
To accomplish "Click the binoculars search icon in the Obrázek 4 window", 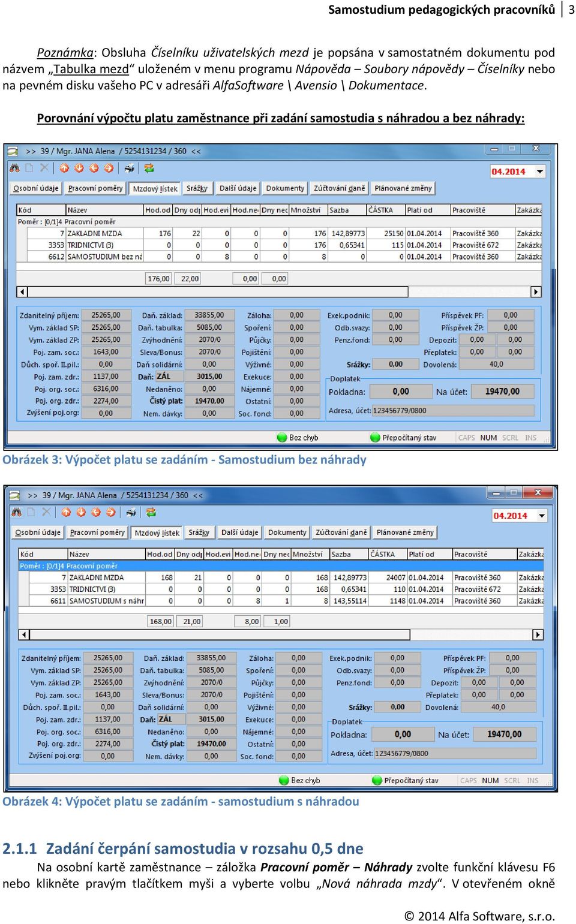I will pos(17,512).
